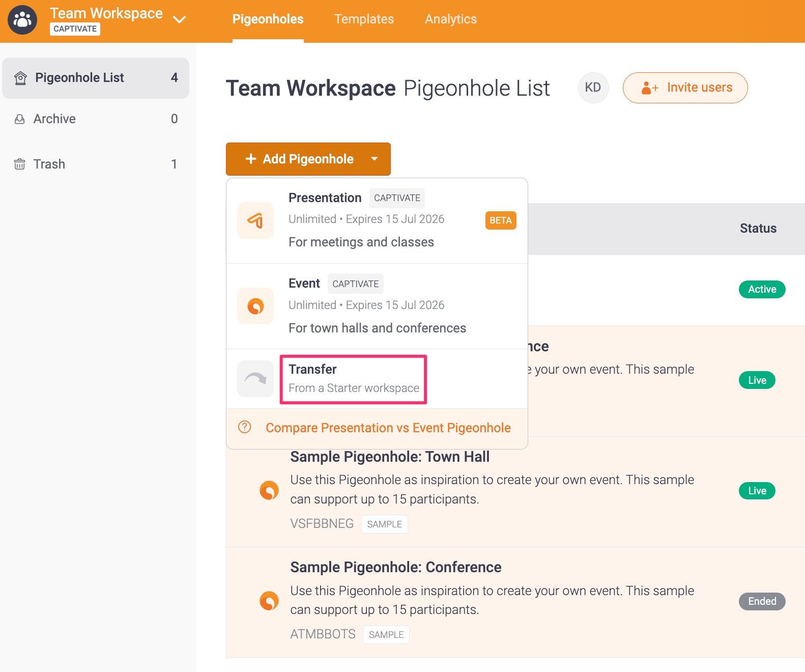
Task: Click the SAMPLE tag beside ATMBBOTS
Action: 386,634
